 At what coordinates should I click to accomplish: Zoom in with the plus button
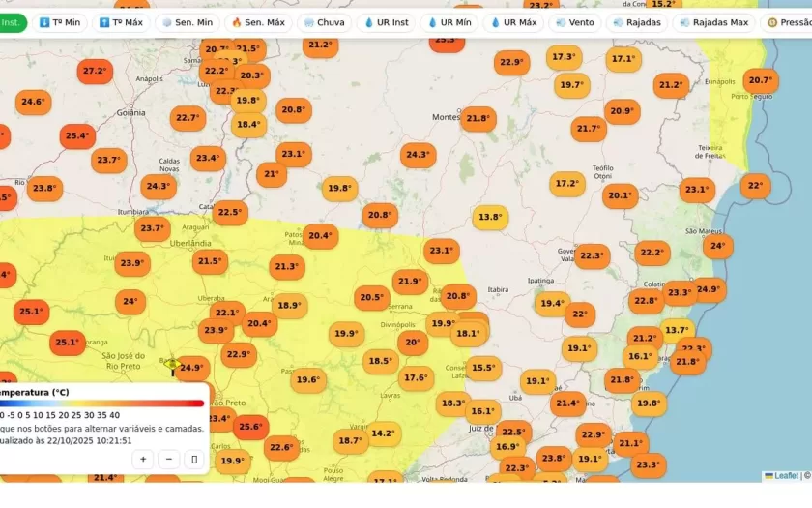click(x=143, y=460)
